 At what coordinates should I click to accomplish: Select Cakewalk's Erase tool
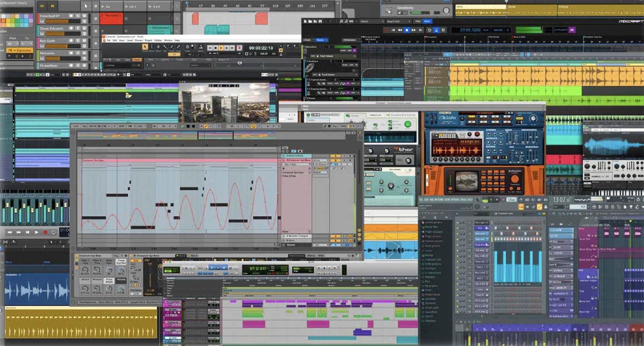[178, 46]
